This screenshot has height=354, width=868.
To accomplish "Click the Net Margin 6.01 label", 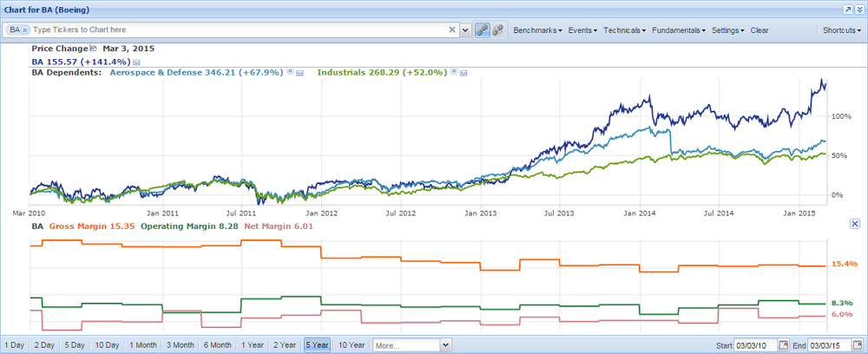I will pos(279,226).
